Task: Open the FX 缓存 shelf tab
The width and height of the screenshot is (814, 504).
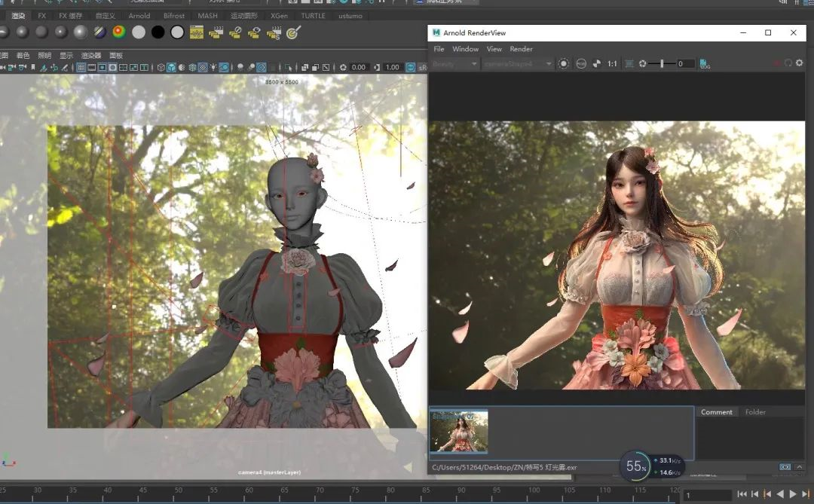Action: tap(71, 16)
